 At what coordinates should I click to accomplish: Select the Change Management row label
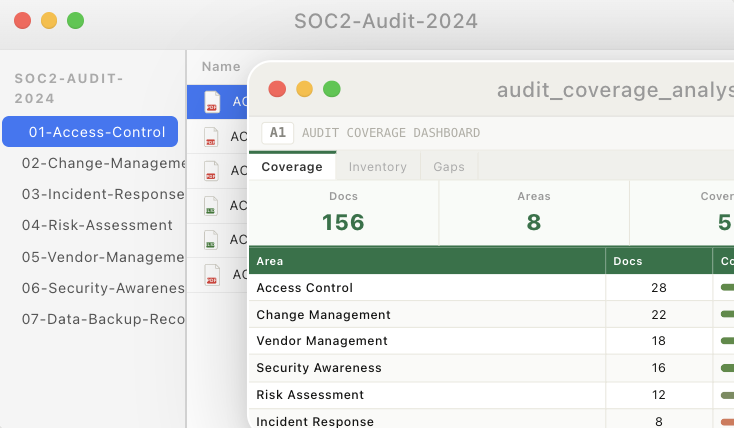tap(323, 315)
